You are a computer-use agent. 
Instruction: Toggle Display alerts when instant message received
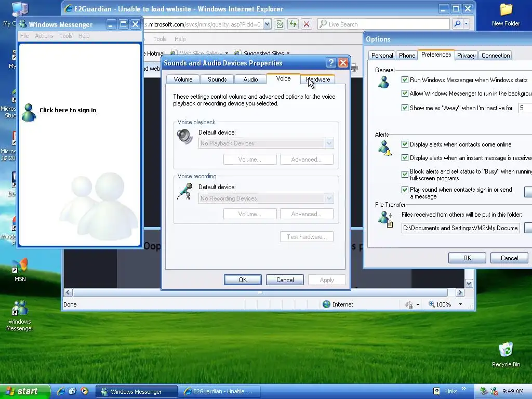coord(405,158)
